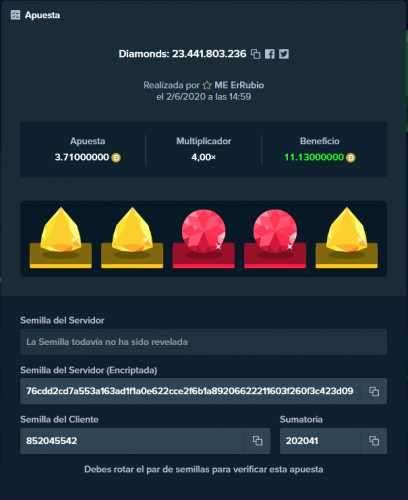Click the Apuesta header icon

15,15
